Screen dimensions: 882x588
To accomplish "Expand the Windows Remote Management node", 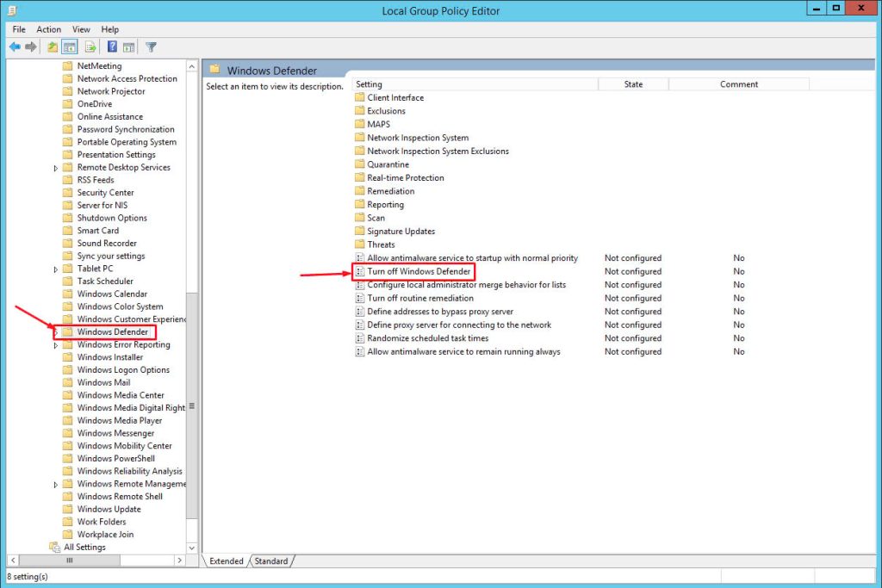I will 55,484.
